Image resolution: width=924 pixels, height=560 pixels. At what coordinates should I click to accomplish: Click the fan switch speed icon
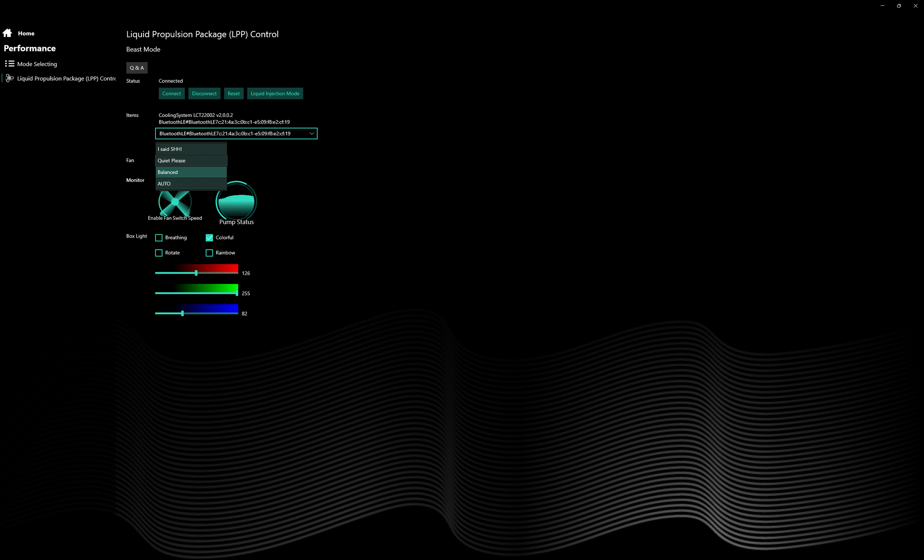click(175, 204)
